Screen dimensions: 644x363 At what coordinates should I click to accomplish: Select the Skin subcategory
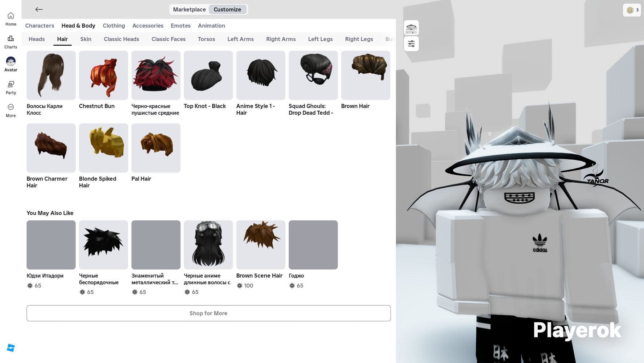(x=86, y=39)
